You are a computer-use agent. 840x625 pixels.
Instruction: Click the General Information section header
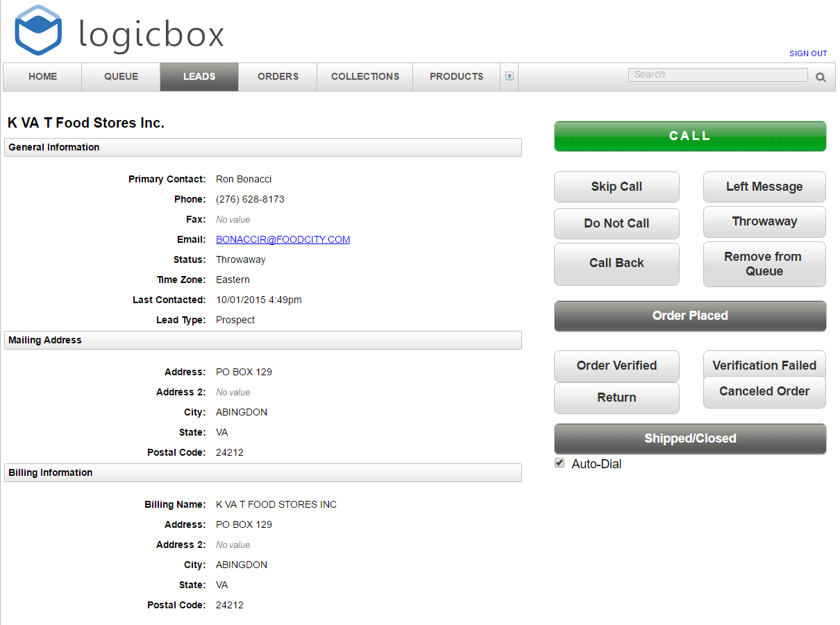pyautogui.click(x=263, y=147)
